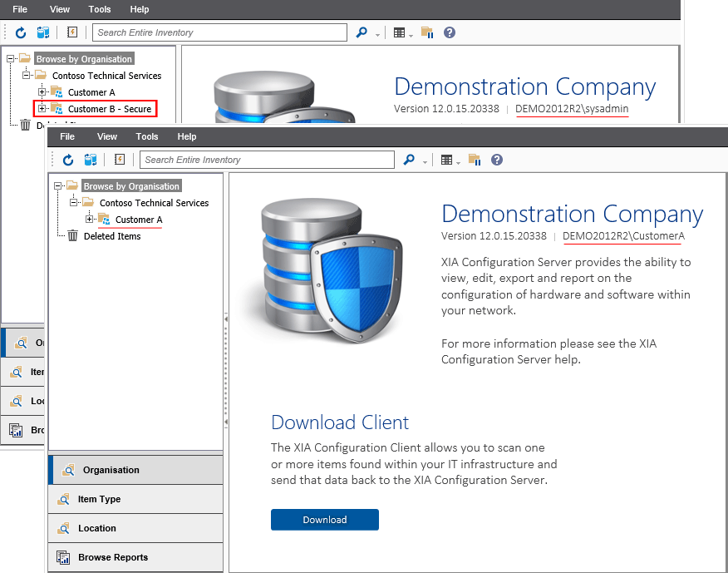Collapse Browse by Organisation node, back window
728x573 pixels.
11,58
